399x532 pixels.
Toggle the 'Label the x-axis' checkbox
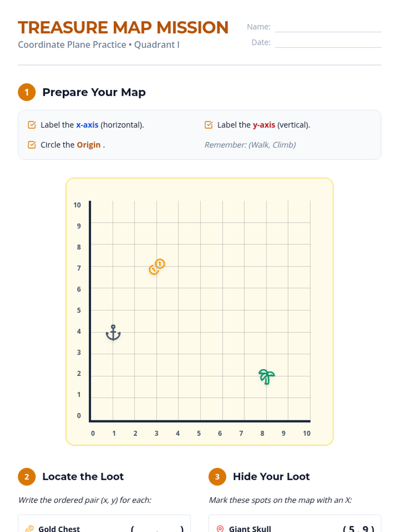[32, 125]
